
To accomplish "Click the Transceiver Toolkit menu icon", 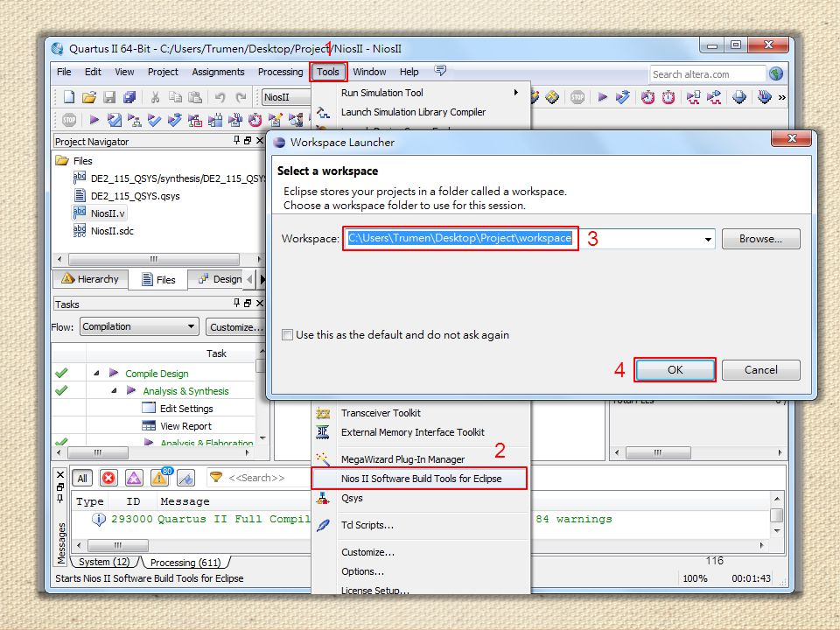I will (323, 413).
